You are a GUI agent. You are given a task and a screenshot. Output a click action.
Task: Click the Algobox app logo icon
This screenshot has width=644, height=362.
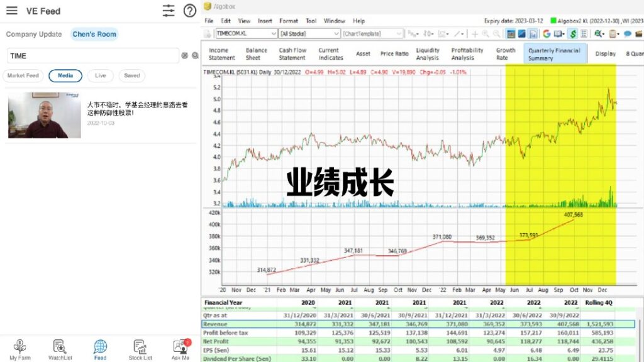click(x=208, y=6)
